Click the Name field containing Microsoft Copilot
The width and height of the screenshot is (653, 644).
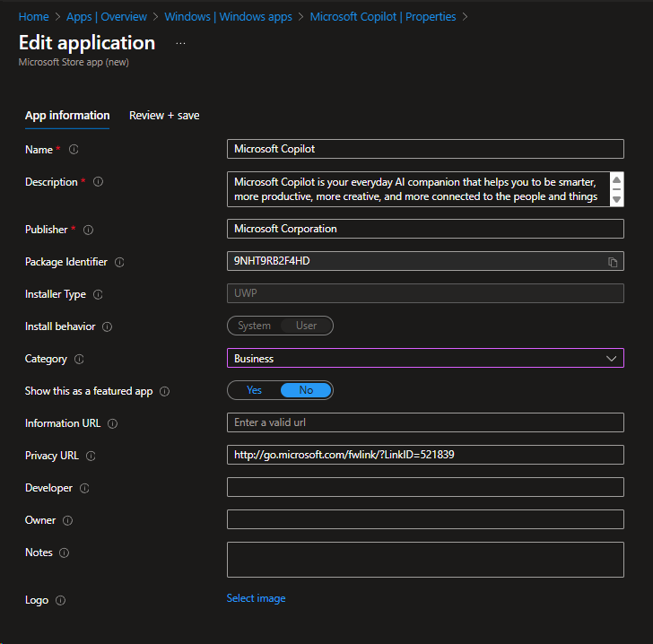click(x=425, y=149)
